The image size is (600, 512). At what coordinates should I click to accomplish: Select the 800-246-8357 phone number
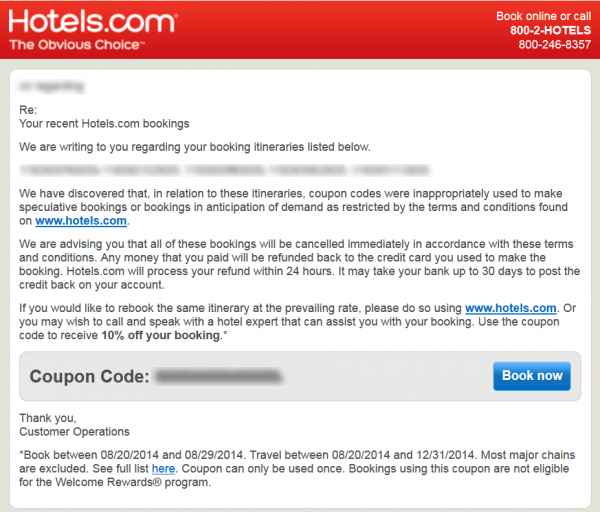[x=552, y=45]
